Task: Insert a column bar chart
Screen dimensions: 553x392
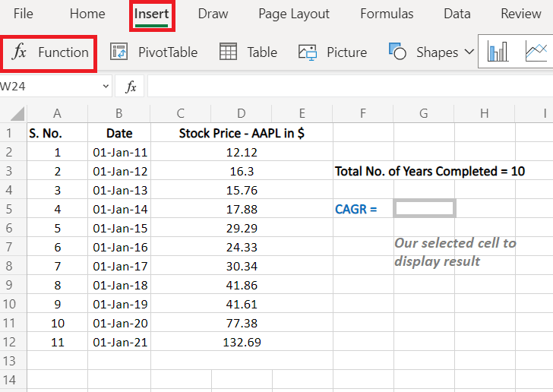Action: point(498,52)
